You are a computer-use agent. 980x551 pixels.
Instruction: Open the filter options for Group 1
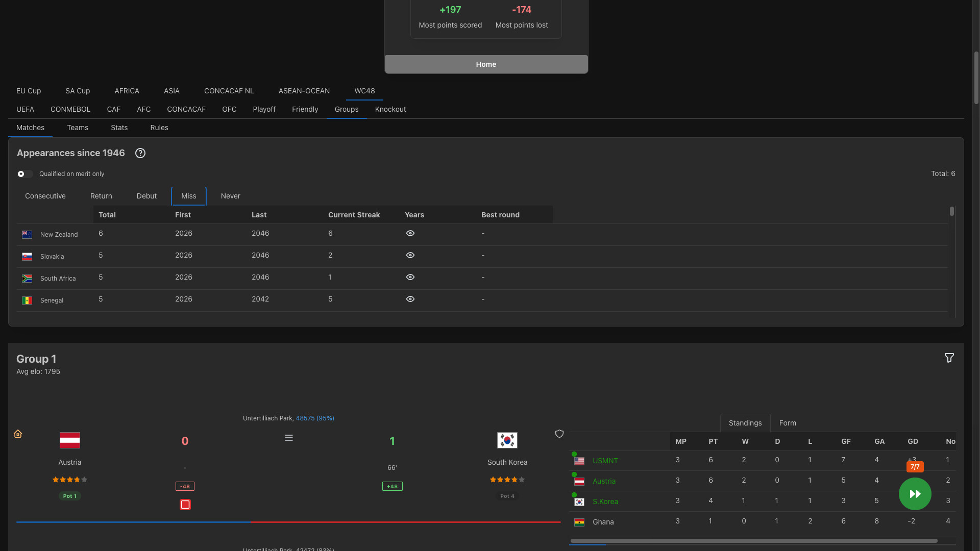click(x=949, y=358)
